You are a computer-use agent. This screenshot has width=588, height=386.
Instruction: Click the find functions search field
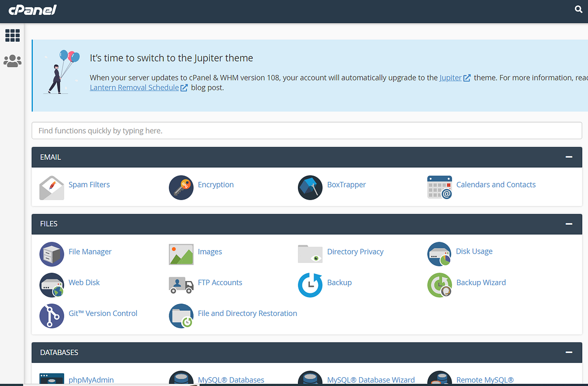point(307,130)
